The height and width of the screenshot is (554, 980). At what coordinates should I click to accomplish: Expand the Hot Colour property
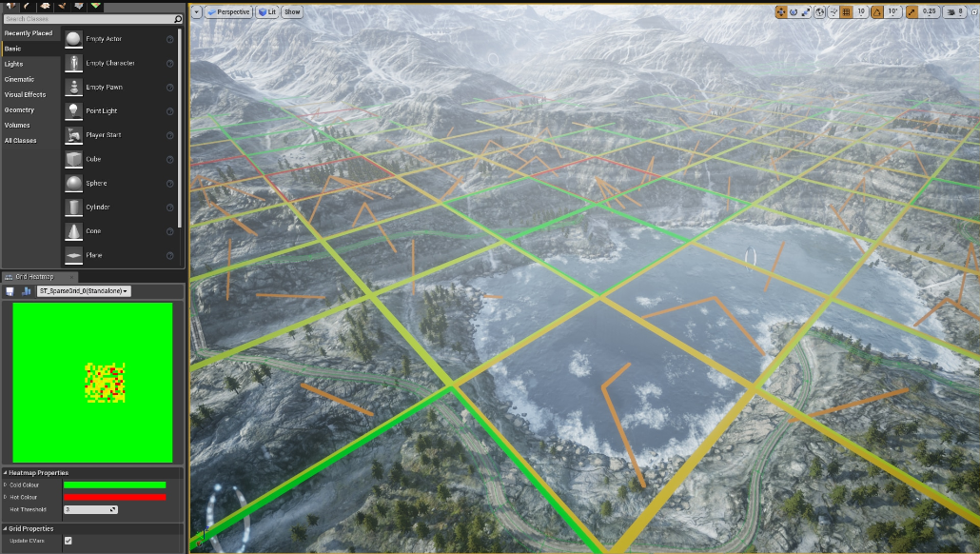(6, 498)
